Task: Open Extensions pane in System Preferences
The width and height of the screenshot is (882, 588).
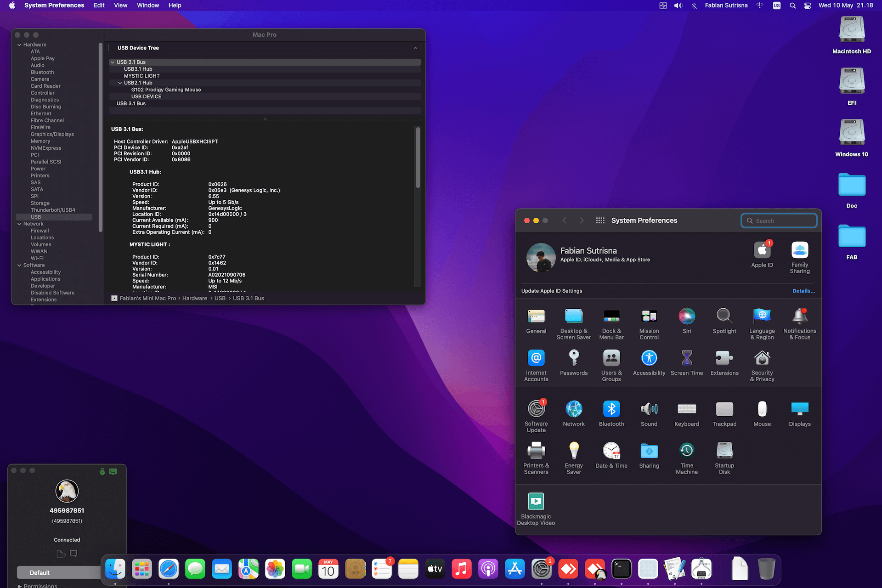Action: [724, 362]
